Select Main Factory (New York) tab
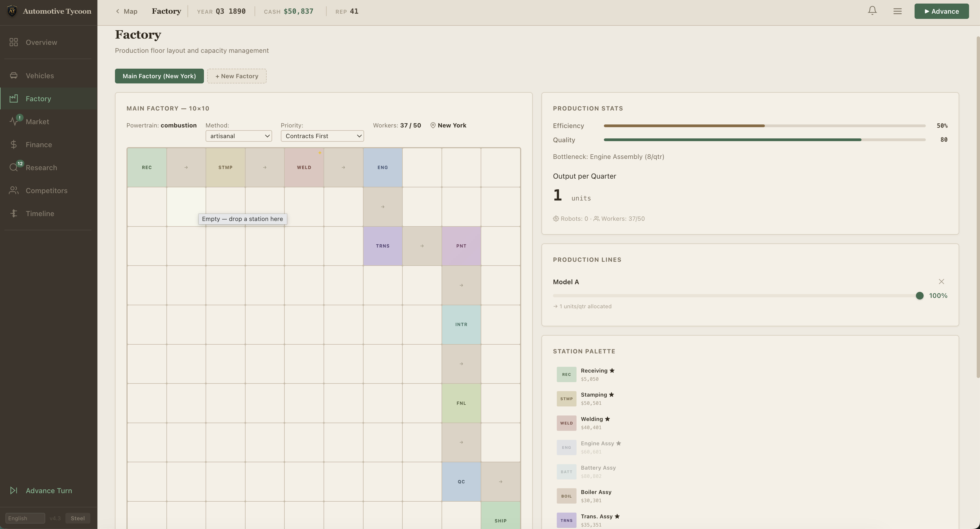 159,76
